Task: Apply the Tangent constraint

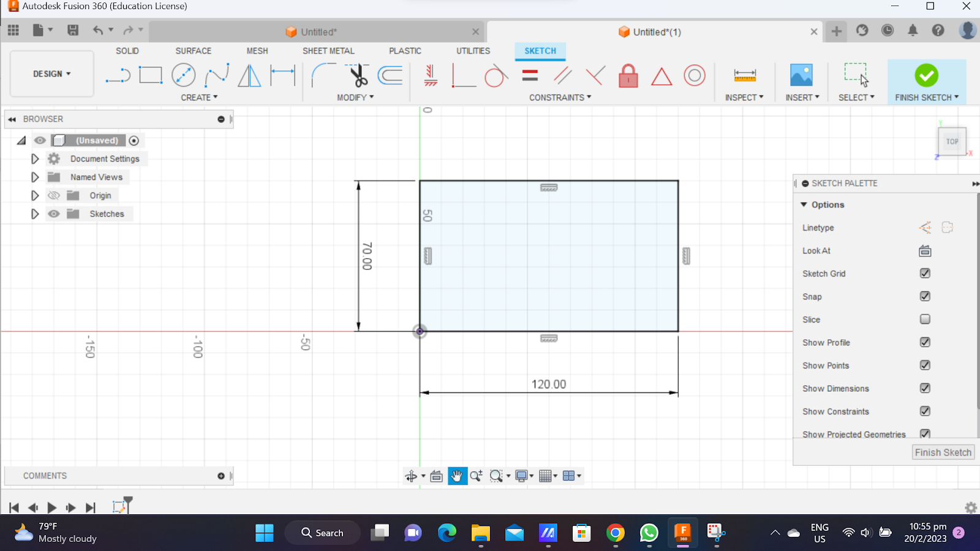Action: [x=496, y=75]
